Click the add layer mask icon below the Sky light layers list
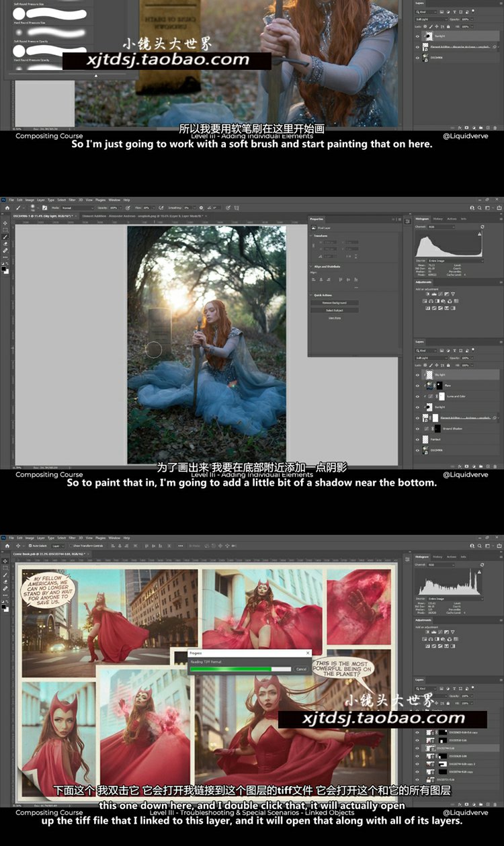The height and width of the screenshot is (846, 504). click(x=466, y=466)
